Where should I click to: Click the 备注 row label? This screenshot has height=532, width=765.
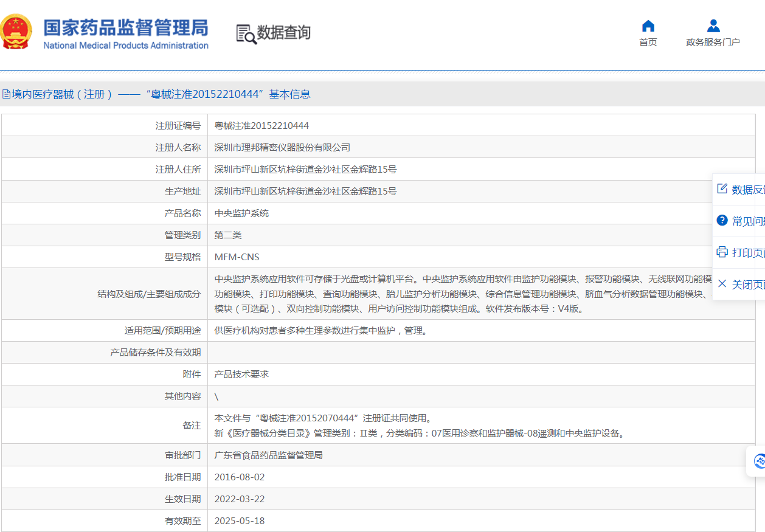pyautogui.click(x=192, y=426)
